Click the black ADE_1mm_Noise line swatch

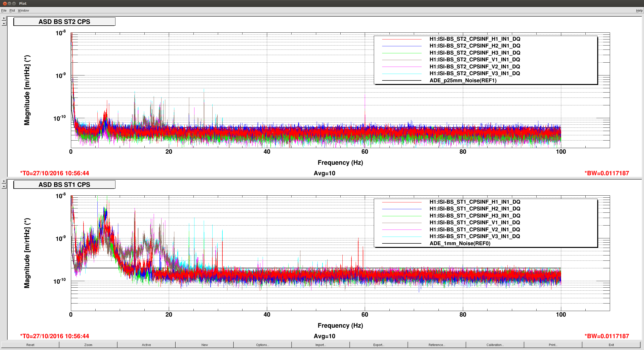click(402, 243)
